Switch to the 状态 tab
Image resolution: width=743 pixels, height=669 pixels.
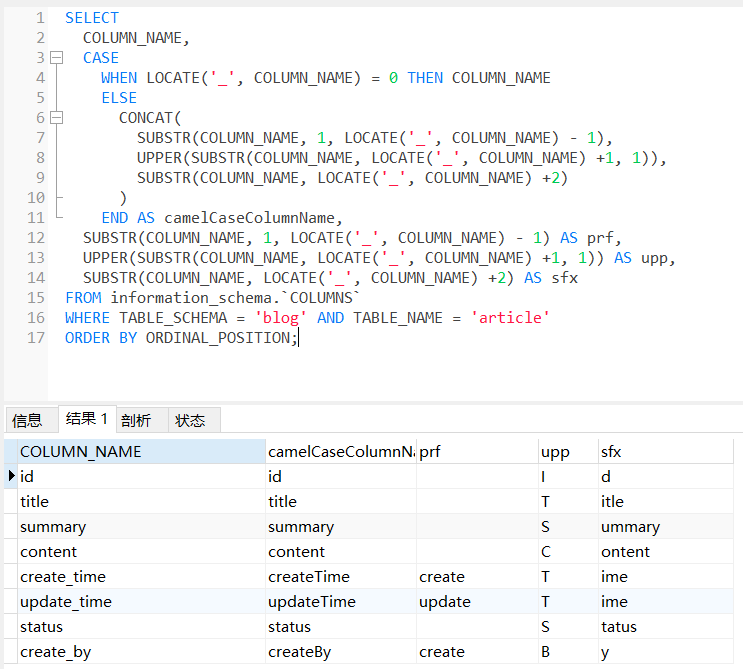[x=194, y=420]
